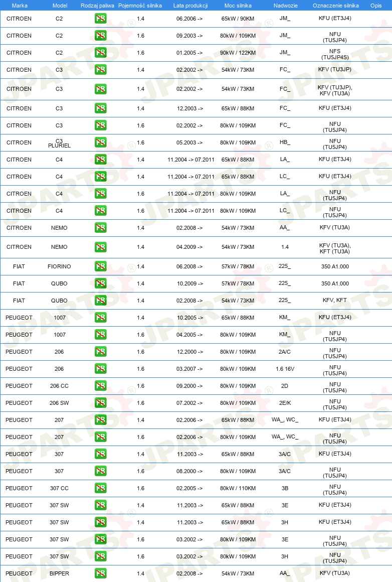Click fuel icon in C2 01.2005 122KM row

click(100, 53)
